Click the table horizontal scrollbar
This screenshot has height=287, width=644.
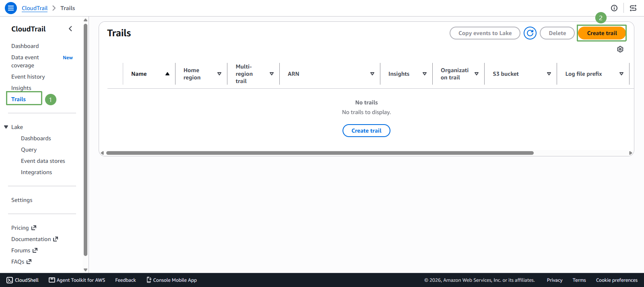point(320,153)
